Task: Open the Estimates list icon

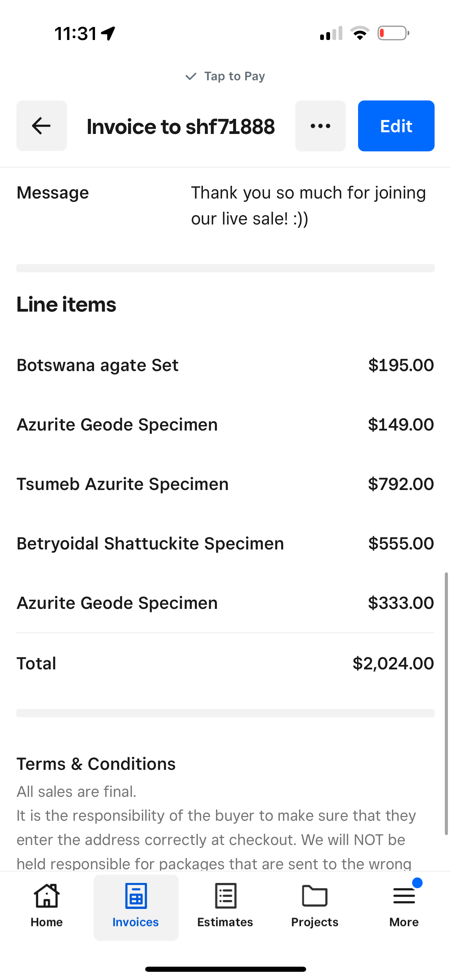Action: [x=225, y=896]
